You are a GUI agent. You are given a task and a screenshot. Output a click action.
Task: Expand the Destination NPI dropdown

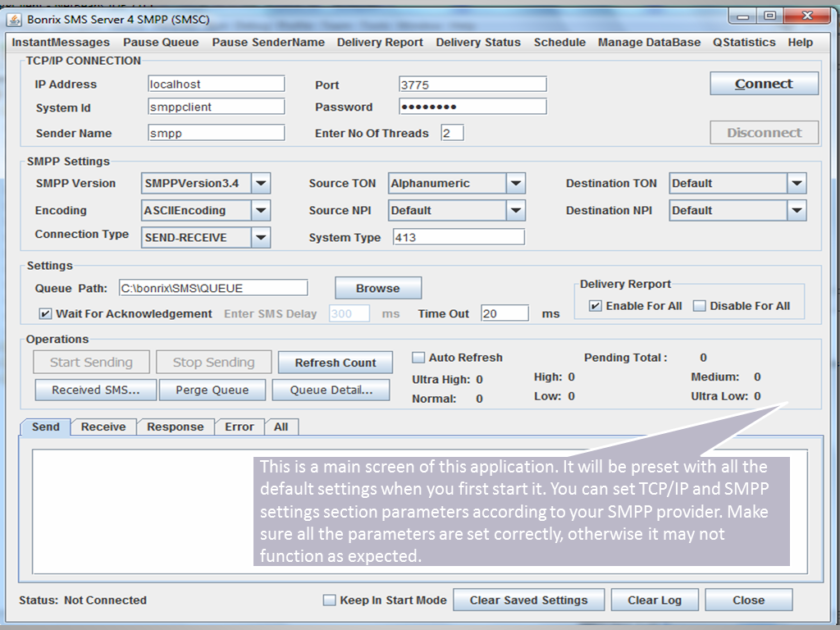(x=797, y=211)
